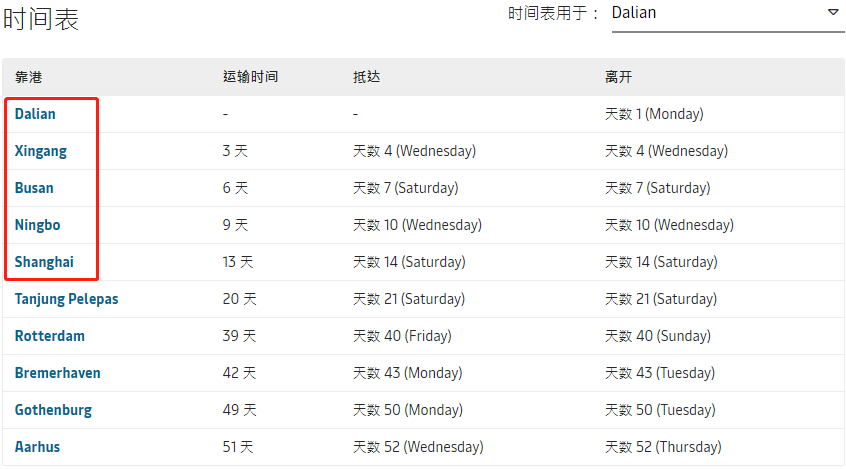This screenshot has height=469, width=846.
Task: Click the 抵达 column header
Action: 366,77
